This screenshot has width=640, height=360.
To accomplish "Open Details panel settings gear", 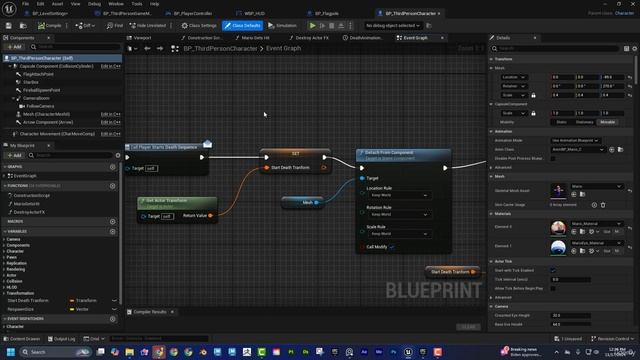I will click(x=635, y=49).
